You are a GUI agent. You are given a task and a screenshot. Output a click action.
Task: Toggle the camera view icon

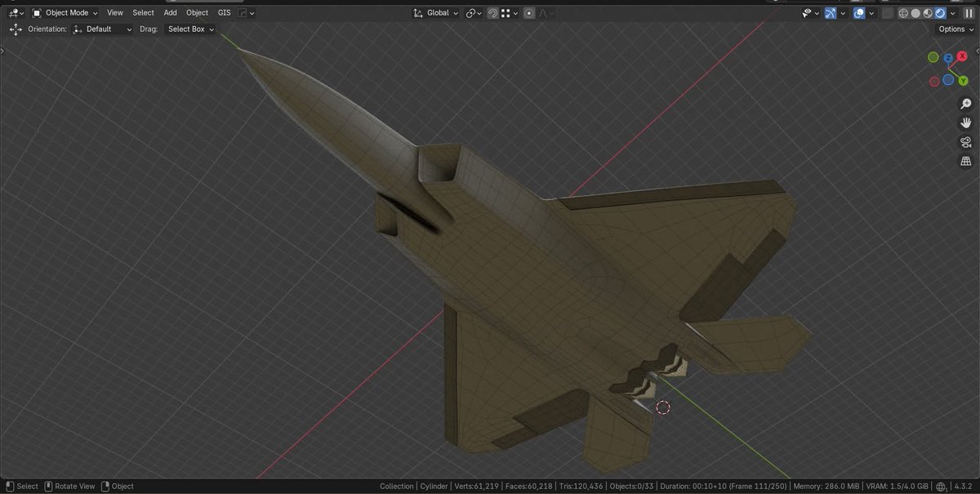click(x=965, y=142)
